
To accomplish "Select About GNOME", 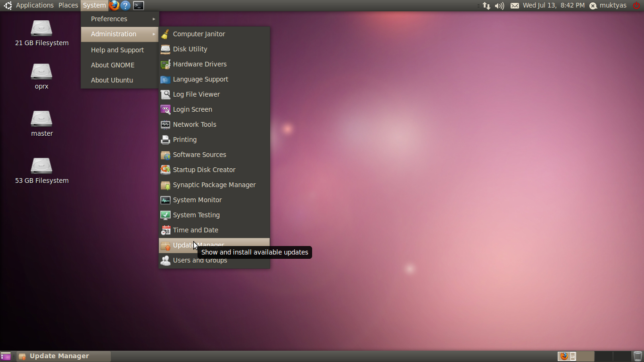I will coord(120,65).
